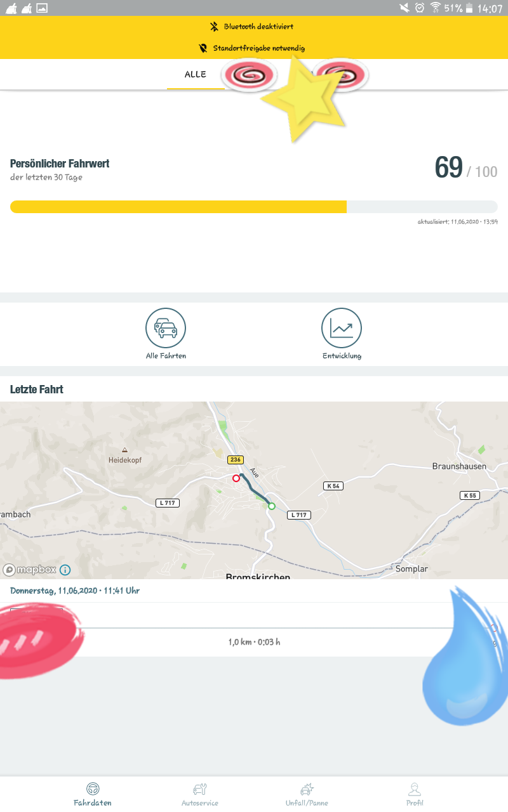Open the Unfall/Panne icon

point(307,789)
